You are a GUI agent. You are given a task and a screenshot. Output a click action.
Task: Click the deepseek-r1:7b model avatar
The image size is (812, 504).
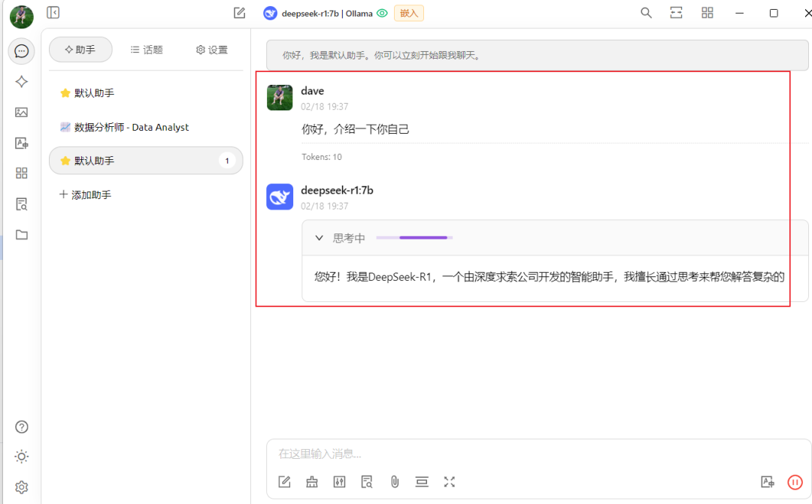click(280, 197)
